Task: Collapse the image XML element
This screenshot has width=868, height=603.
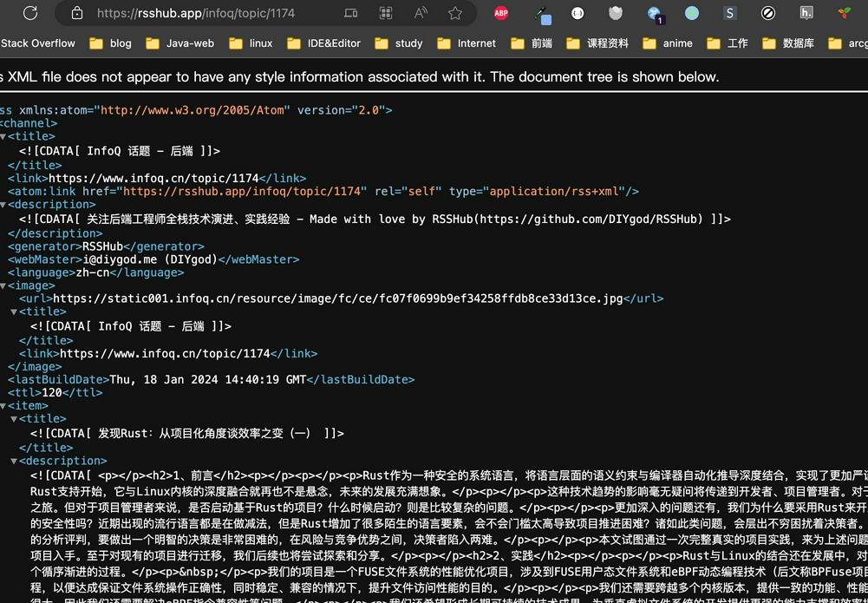Action: [x=3, y=285]
